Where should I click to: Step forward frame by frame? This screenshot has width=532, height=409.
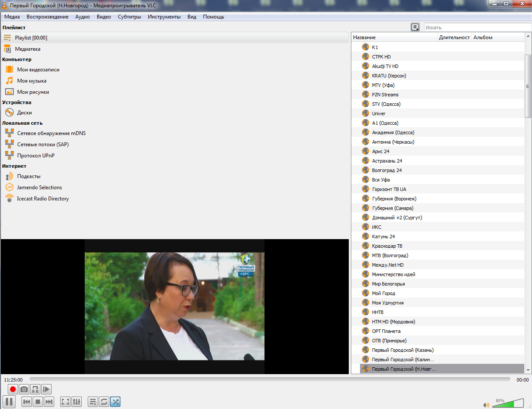point(46,389)
